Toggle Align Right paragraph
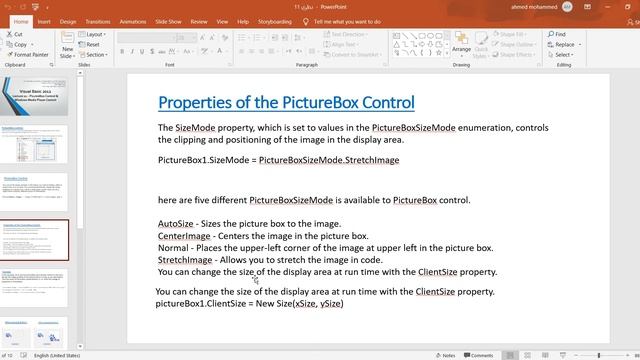The image size is (640, 360). [261, 51]
